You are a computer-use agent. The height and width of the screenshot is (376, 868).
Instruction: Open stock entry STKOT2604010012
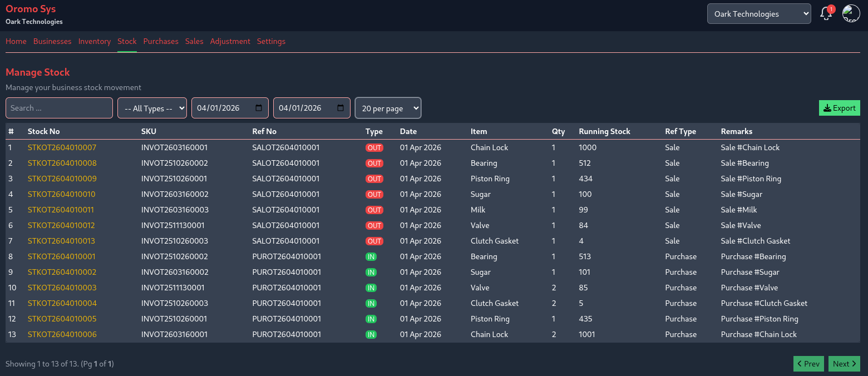61,225
